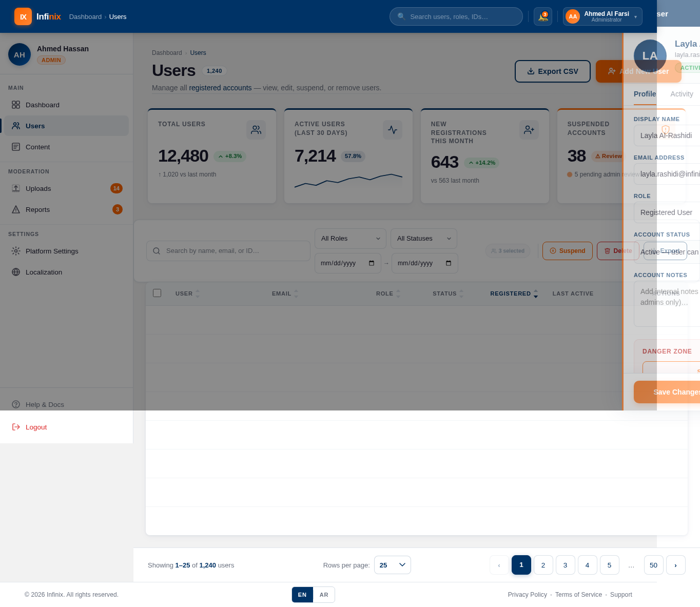Click the search users input field
The image size is (700, 607).
click(x=456, y=16)
